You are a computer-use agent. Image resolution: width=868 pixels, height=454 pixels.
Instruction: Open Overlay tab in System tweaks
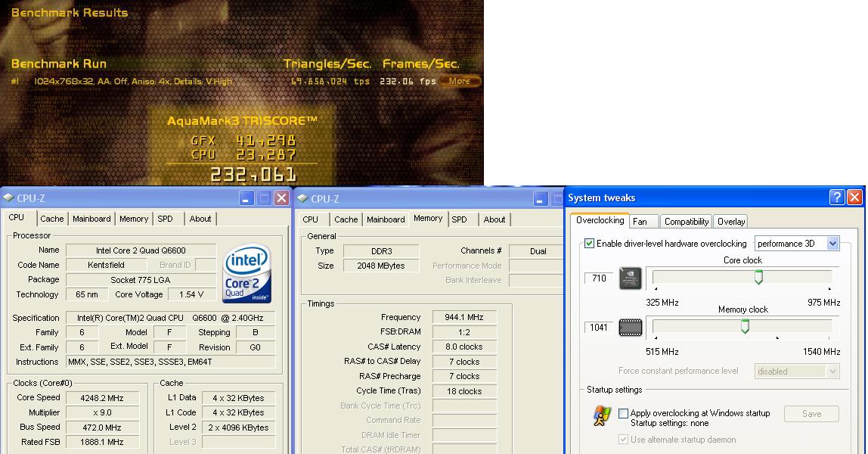click(x=731, y=222)
